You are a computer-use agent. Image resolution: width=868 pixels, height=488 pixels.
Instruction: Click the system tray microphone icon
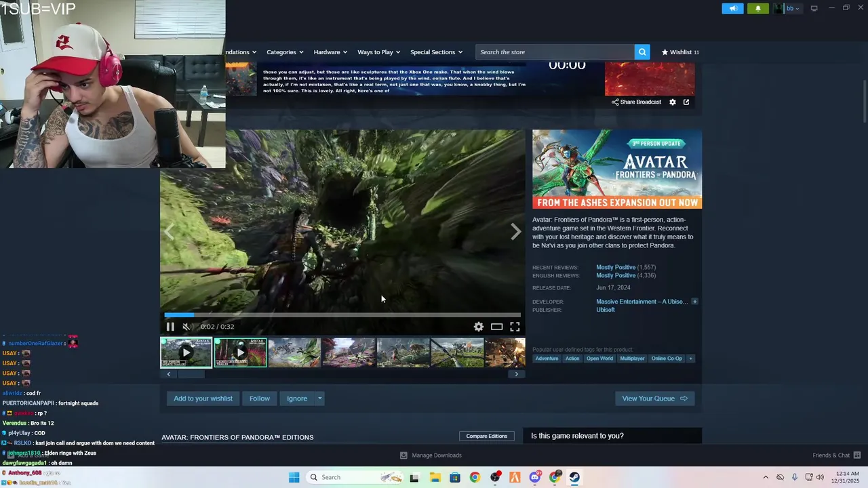click(x=795, y=477)
